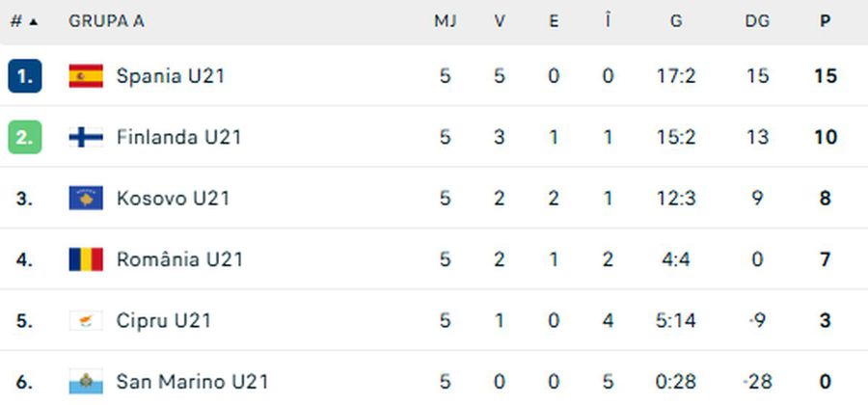Click the green rank 2 badge
The width and height of the screenshot is (868, 405).
pos(24,137)
